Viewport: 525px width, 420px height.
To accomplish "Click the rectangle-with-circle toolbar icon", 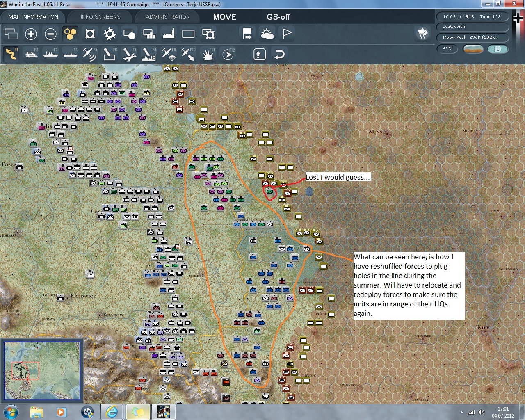I will [129, 34].
